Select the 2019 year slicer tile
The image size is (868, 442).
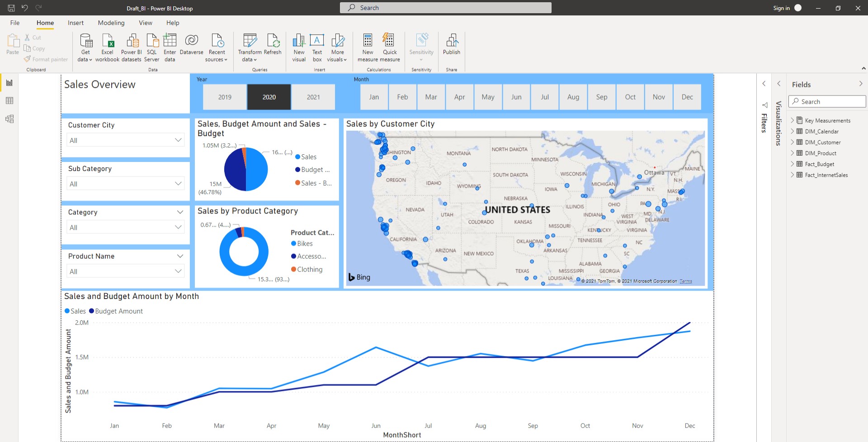[x=225, y=97]
